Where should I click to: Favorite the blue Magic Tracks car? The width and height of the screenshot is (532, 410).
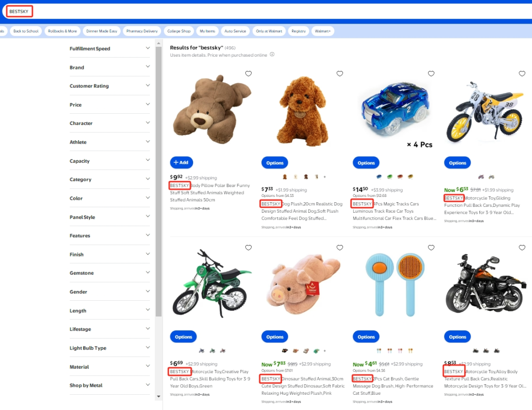click(431, 74)
